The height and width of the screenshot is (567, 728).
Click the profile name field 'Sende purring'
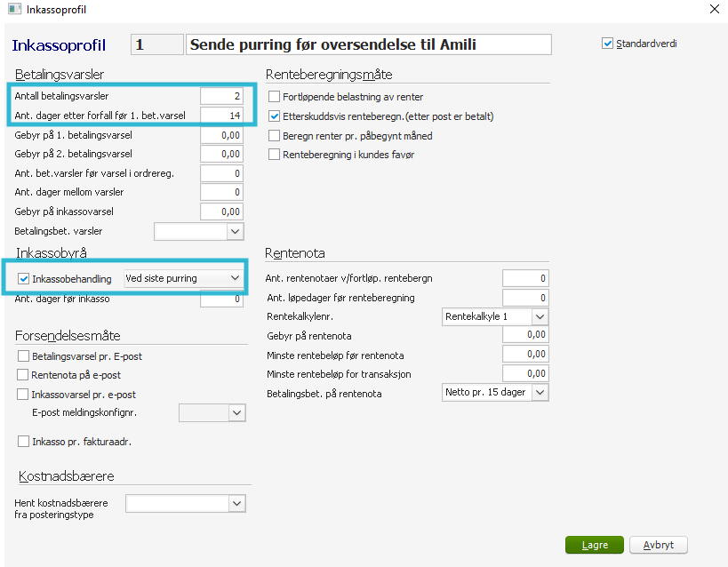369,44
